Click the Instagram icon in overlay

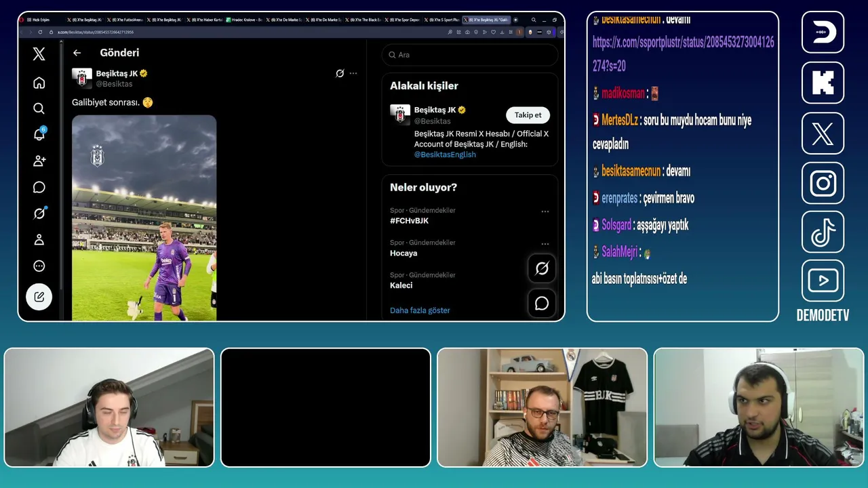[823, 183]
